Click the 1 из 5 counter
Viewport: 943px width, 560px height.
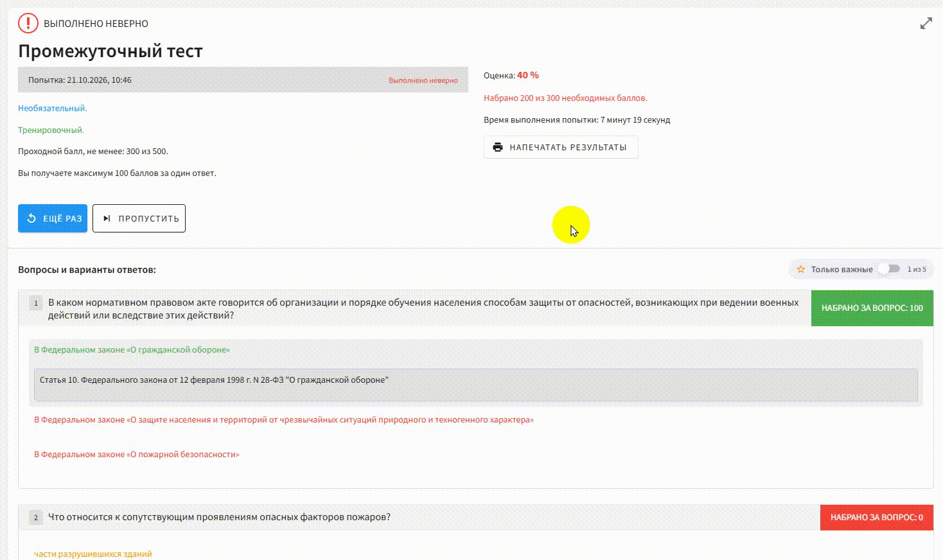click(x=917, y=269)
